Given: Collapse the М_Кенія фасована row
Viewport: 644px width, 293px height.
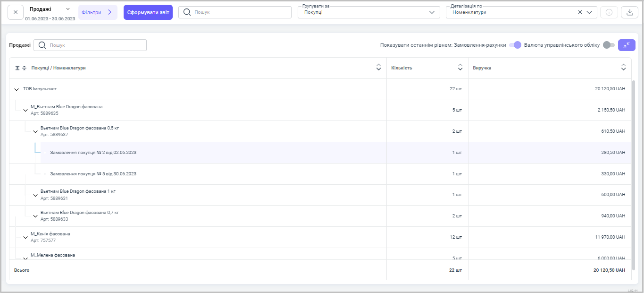Looking at the screenshot, I should coord(25,237).
